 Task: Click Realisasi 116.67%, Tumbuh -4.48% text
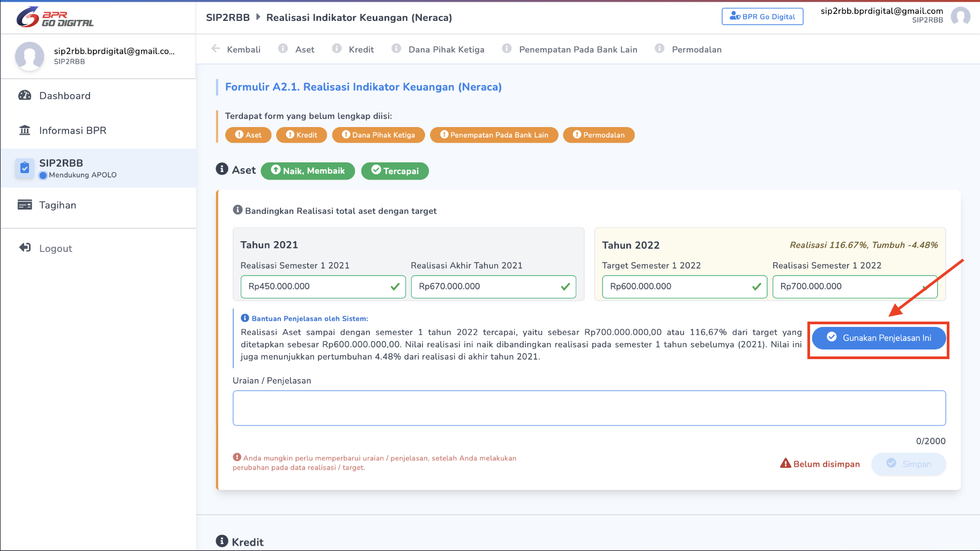pyautogui.click(x=864, y=245)
